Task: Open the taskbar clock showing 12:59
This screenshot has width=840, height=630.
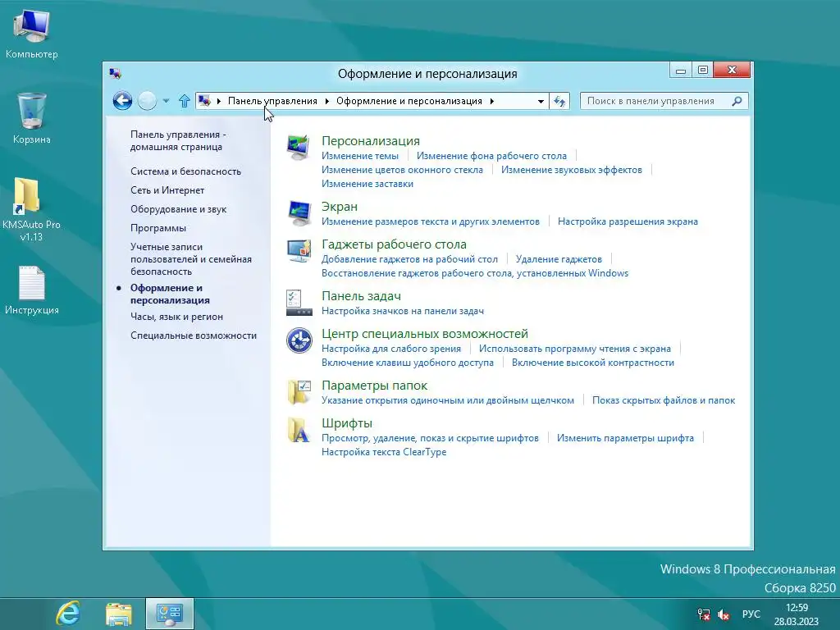Action: (796, 614)
